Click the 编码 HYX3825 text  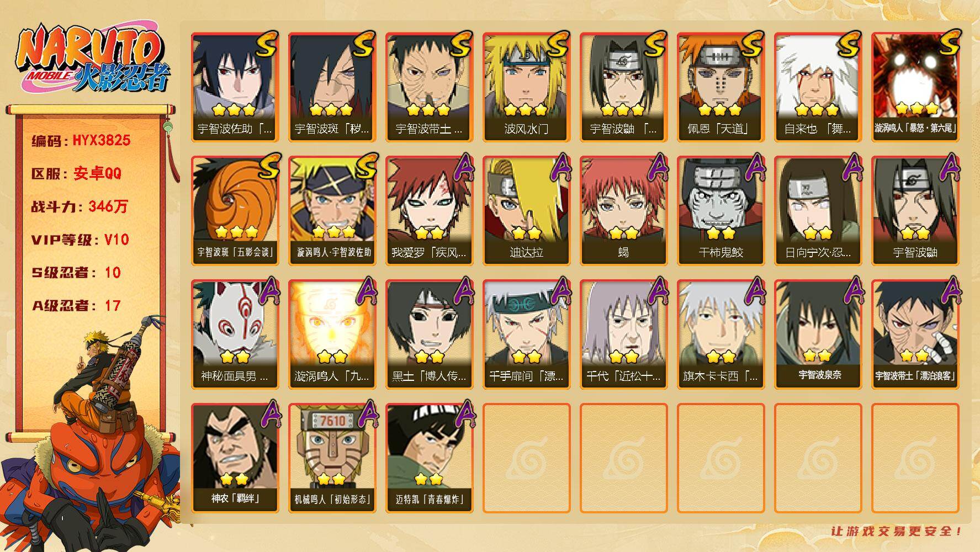81,140
